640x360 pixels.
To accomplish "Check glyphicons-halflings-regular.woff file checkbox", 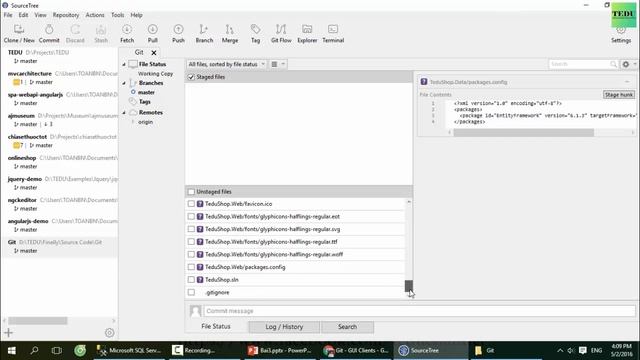I will (191, 254).
